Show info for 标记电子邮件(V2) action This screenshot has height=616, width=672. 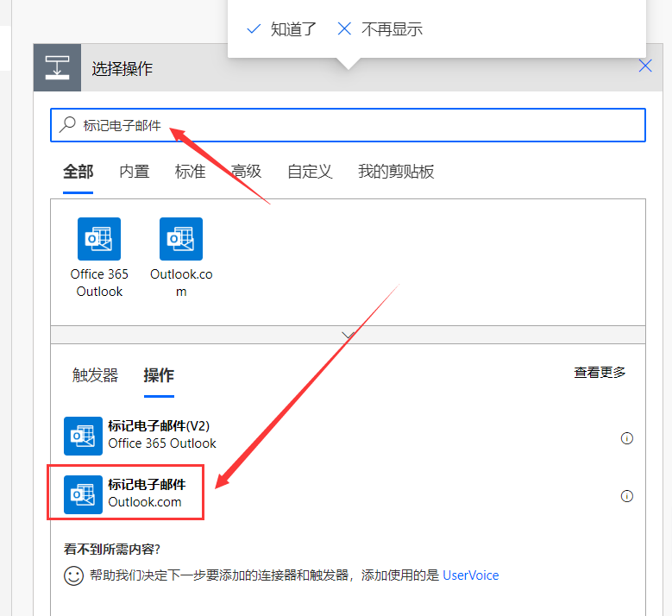[626, 438]
